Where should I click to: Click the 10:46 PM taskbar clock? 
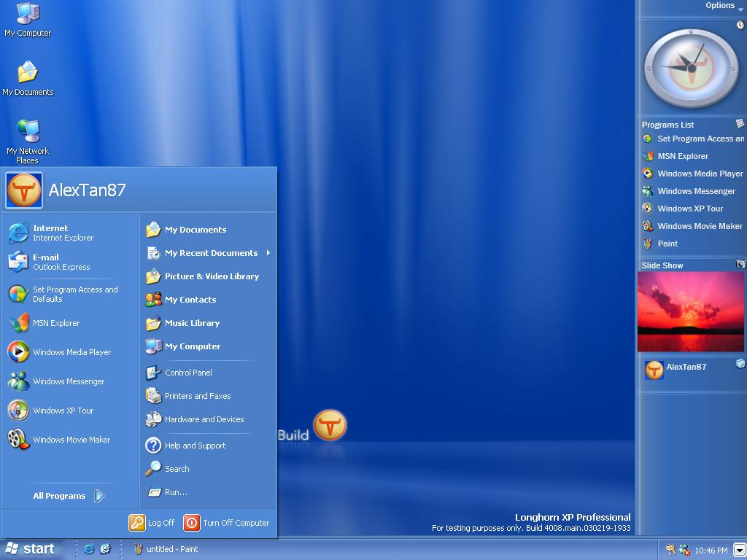(711, 551)
